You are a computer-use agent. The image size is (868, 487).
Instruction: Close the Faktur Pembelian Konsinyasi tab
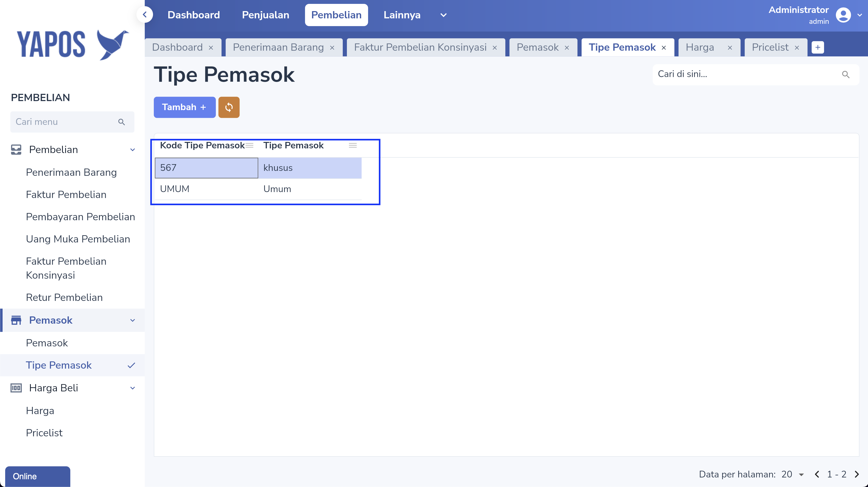pos(495,48)
